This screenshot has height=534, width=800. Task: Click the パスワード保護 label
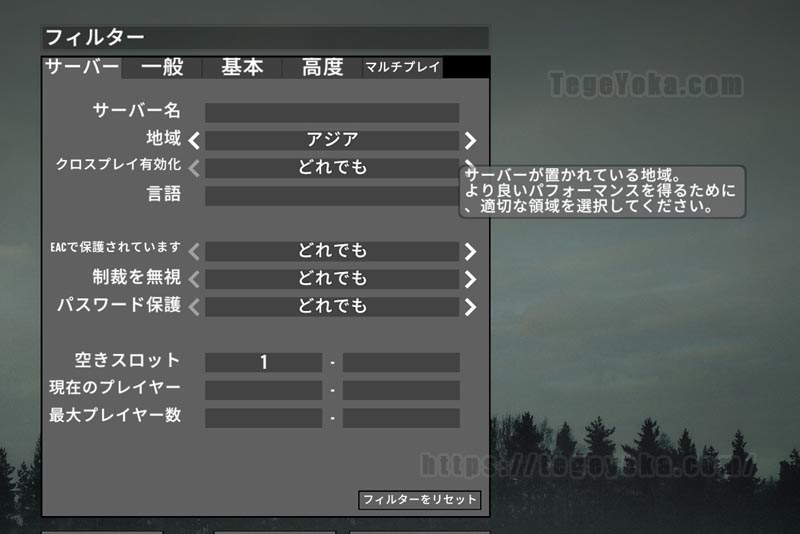coord(118,305)
